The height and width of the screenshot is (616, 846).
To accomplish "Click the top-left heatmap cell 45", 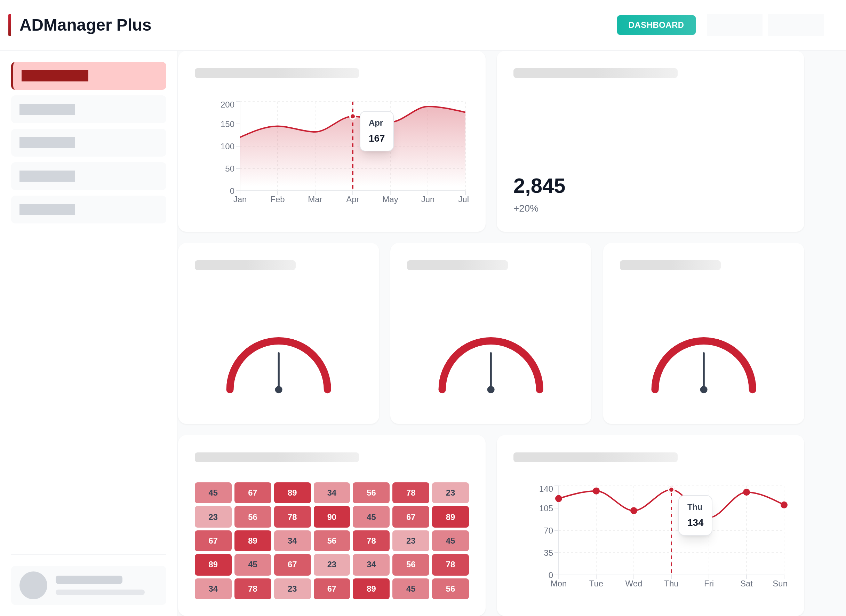I will [213, 492].
